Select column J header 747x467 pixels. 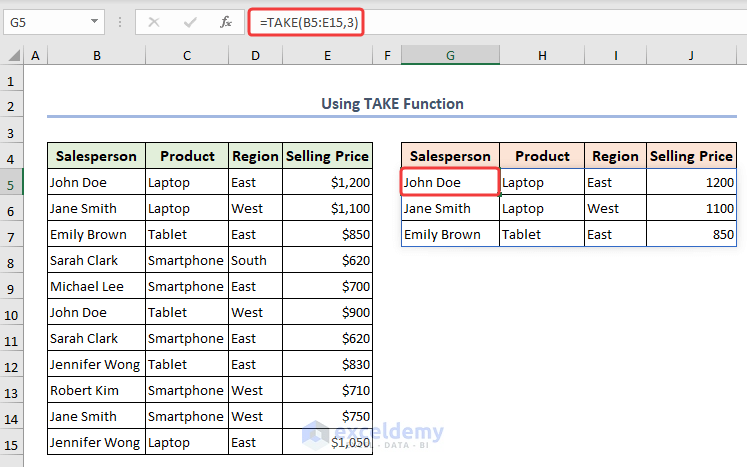coord(691,57)
